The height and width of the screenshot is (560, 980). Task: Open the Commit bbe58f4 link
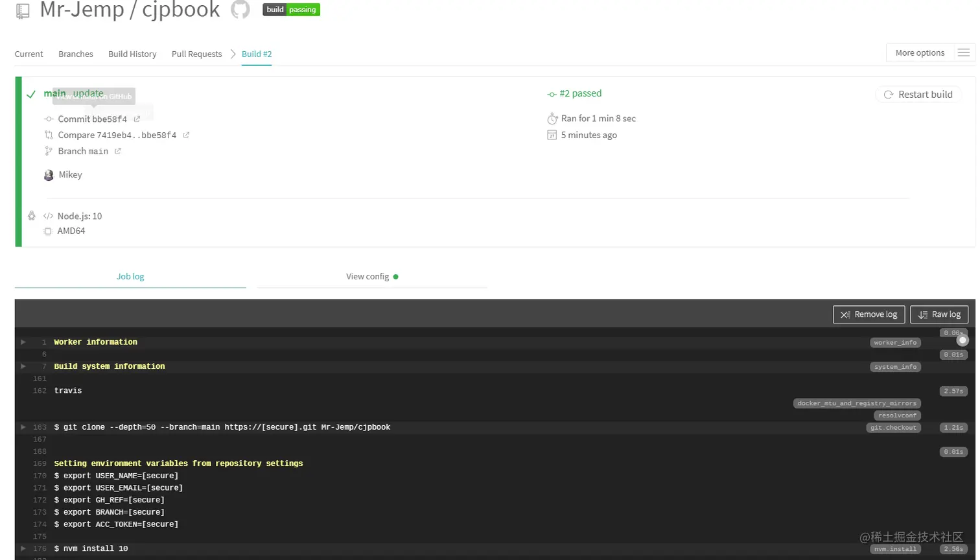[92, 119]
